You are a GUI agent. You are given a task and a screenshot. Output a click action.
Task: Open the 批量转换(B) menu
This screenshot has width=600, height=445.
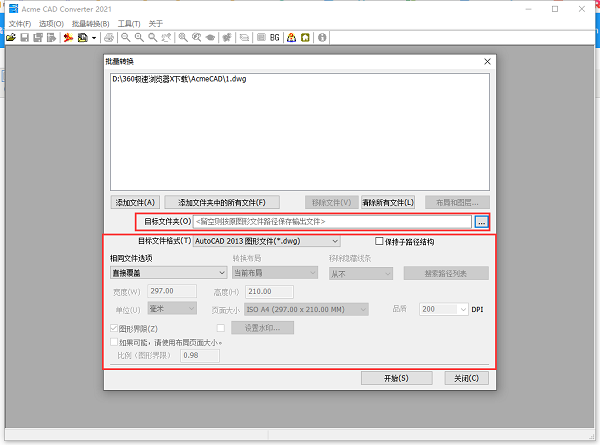click(91, 24)
